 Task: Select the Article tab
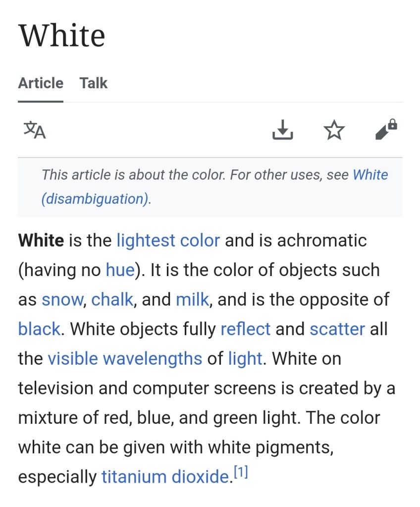coord(41,83)
